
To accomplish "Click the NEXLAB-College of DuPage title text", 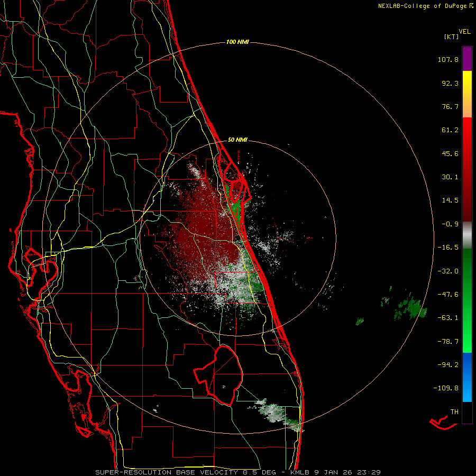I will pos(423,6).
